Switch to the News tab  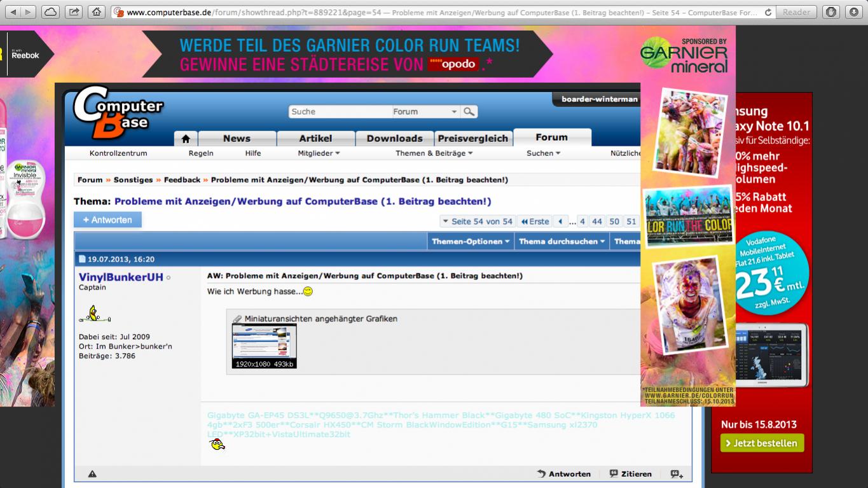coord(237,138)
